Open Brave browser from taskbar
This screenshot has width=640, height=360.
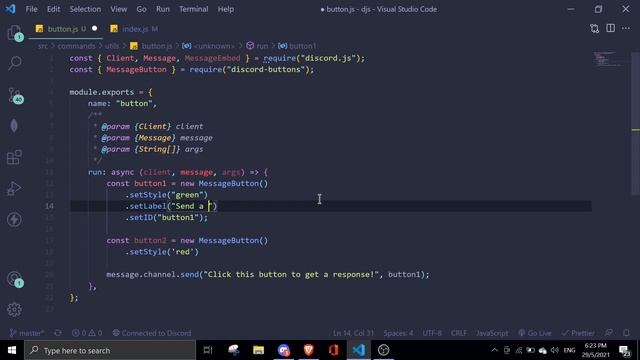[x=309, y=350]
